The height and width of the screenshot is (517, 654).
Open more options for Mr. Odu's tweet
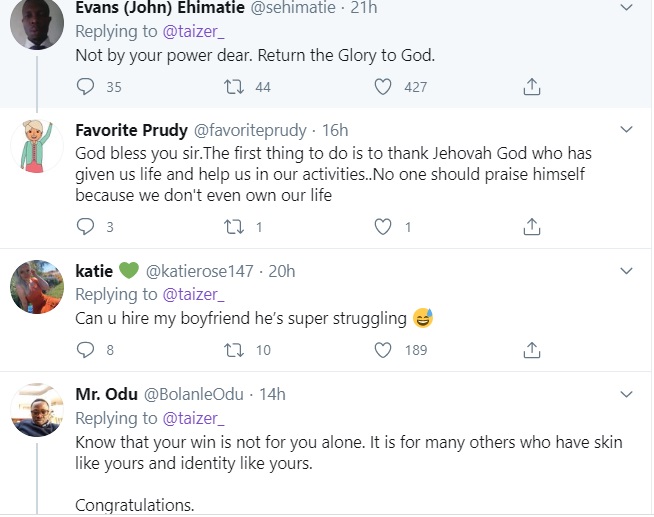[x=627, y=394]
